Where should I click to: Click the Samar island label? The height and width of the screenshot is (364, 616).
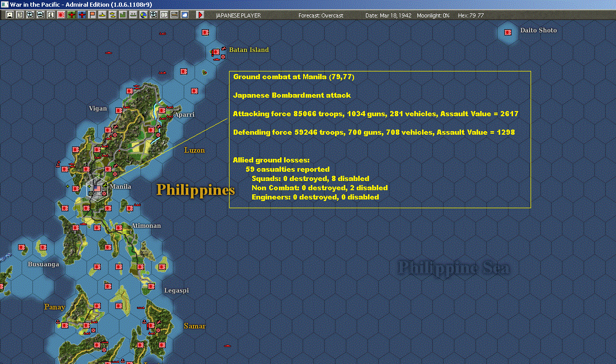[195, 326]
